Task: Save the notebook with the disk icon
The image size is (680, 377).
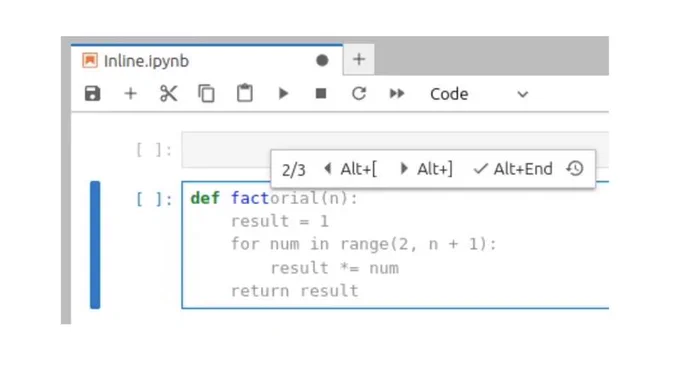Action: (92, 94)
